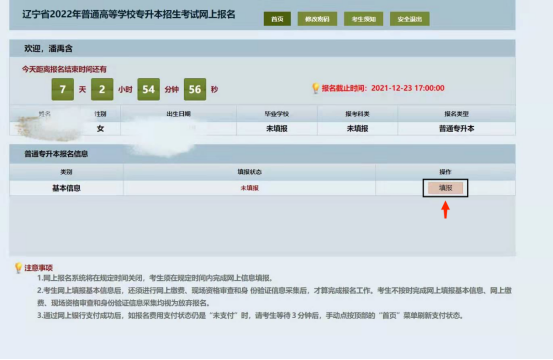Viewport: 553px width, 360px height.
Task: Click the minutes countdown box showing 54
Action: point(148,89)
